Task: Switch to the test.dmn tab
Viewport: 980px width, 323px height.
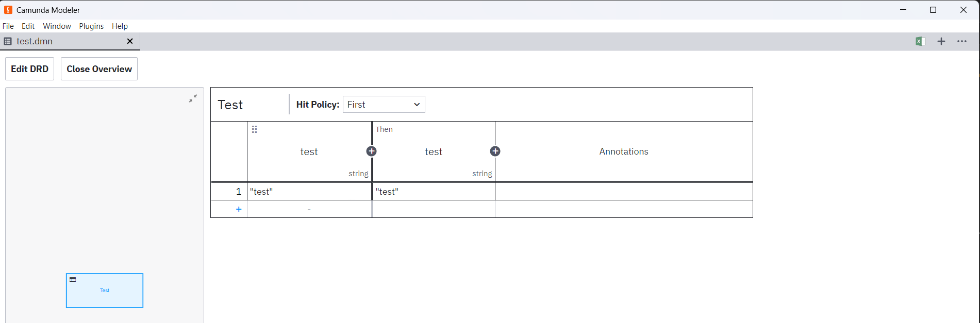Action: [35, 41]
